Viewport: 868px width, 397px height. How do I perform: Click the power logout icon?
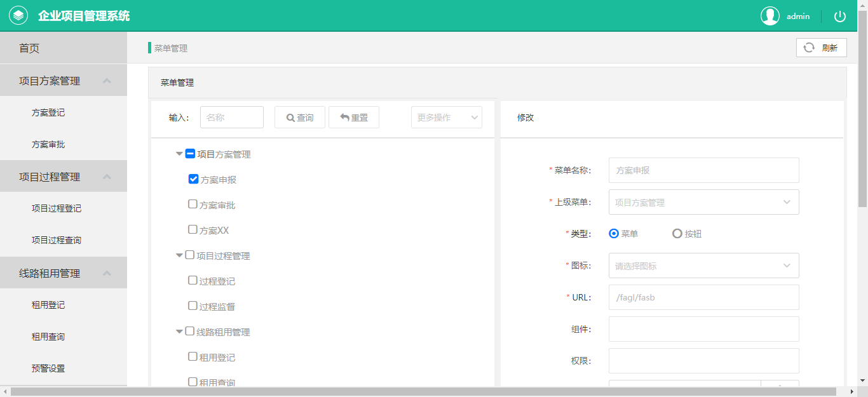click(x=840, y=17)
